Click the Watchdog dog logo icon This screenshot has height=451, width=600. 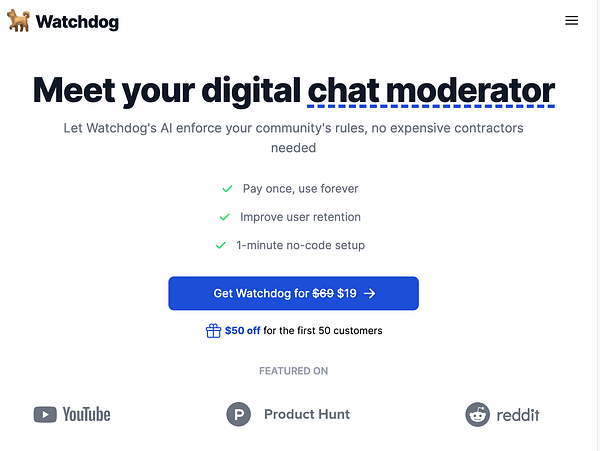18,21
